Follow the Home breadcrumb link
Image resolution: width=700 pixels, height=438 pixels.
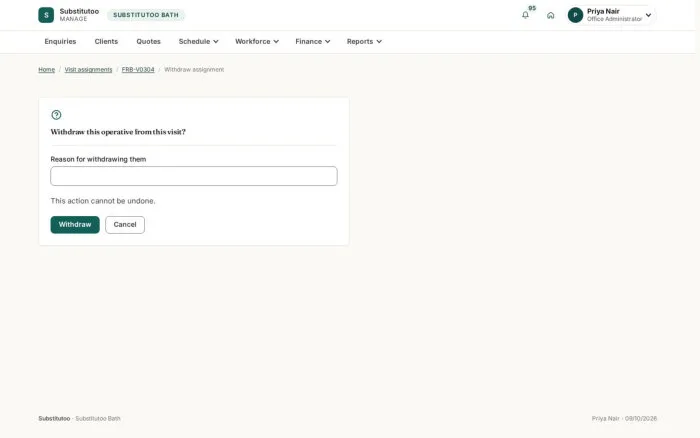46,70
